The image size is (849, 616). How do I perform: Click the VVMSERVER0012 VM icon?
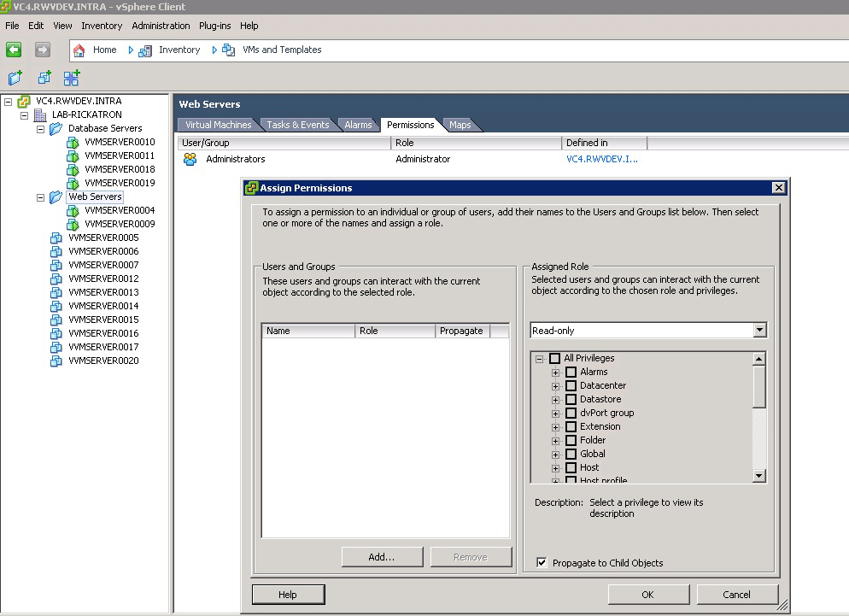[56, 279]
